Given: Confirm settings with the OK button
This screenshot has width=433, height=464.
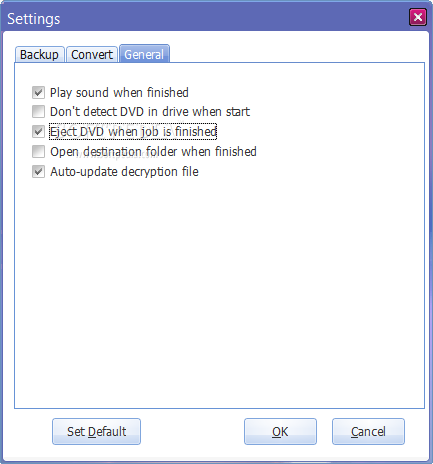Looking at the screenshot, I should 280,432.
